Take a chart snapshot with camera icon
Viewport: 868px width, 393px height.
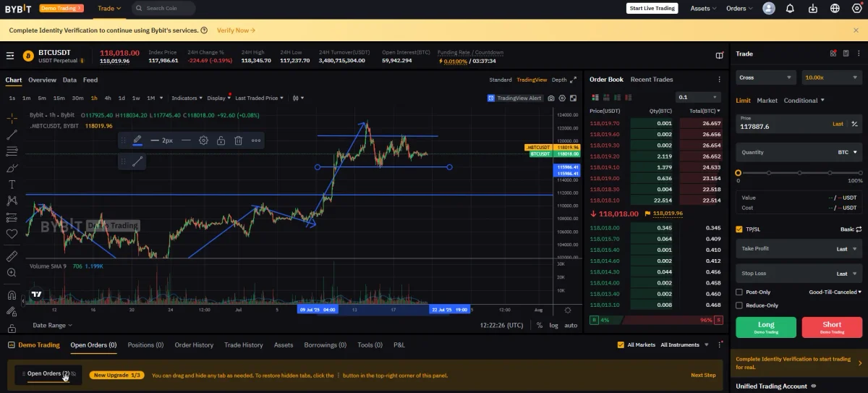click(x=551, y=98)
